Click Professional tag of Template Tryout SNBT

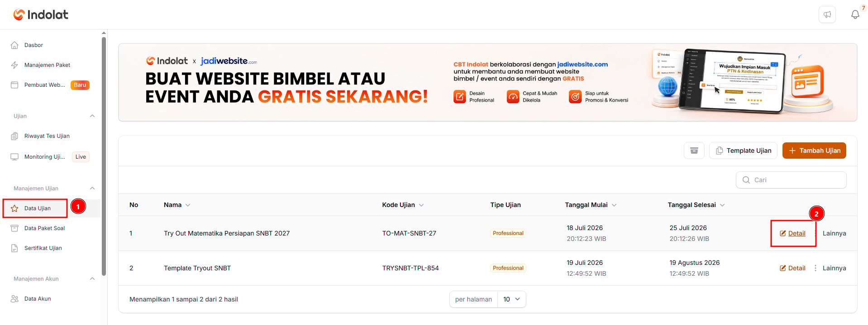pos(508,268)
